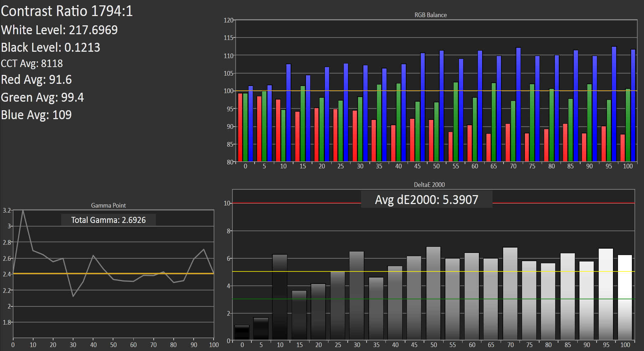Click the DeltaE bar at 80 percent
Viewport: 644px width, 351px height.
click(548, 301)
